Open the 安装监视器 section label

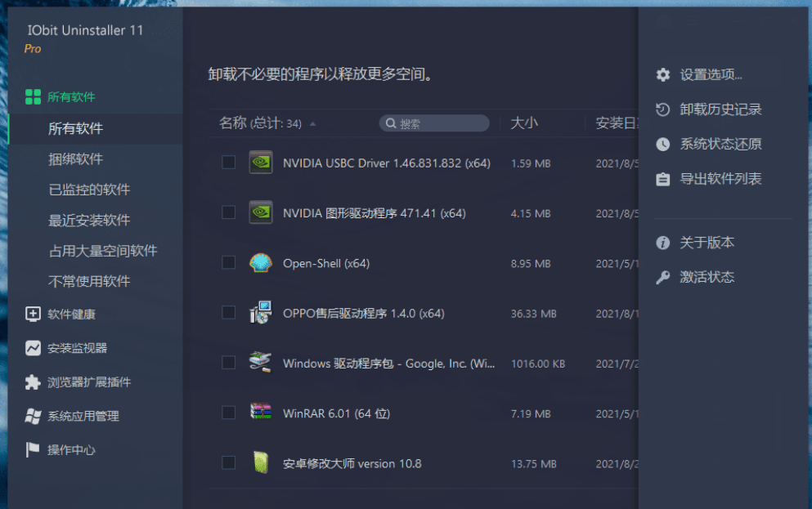77,348
